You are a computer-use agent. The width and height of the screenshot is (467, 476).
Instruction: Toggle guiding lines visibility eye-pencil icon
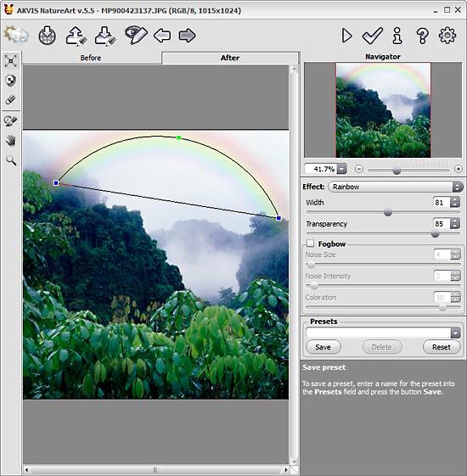pos(136,36)
